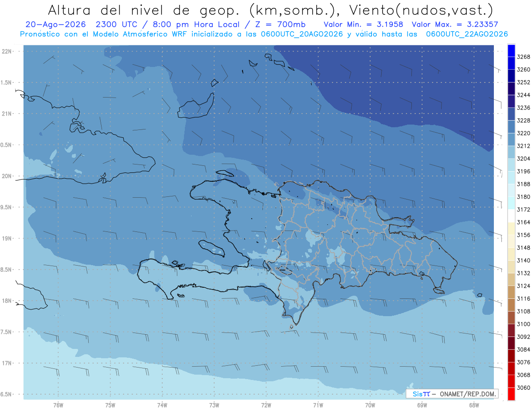
Task: Click the '21N' latitude label
Action: [8, 114]
